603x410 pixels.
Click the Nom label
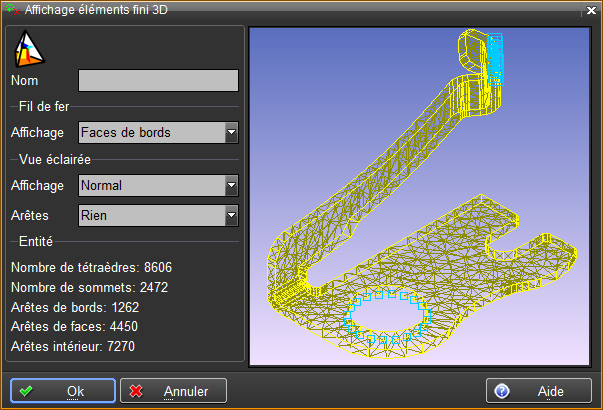[x=25, y=81]
